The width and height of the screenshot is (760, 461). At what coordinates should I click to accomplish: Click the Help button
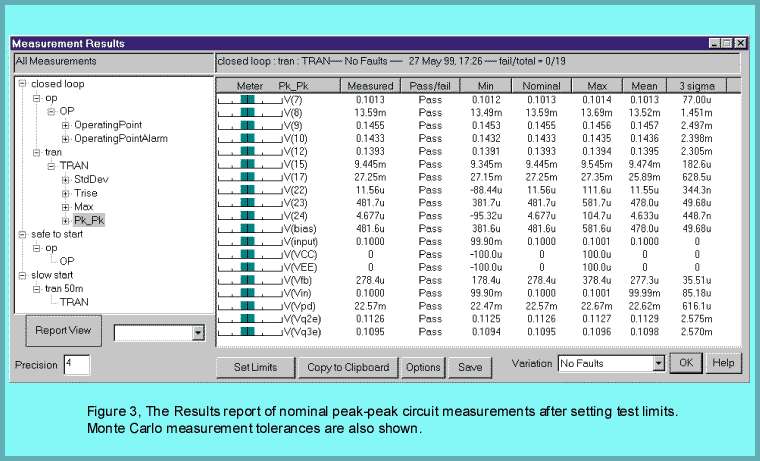click(724, 363)
